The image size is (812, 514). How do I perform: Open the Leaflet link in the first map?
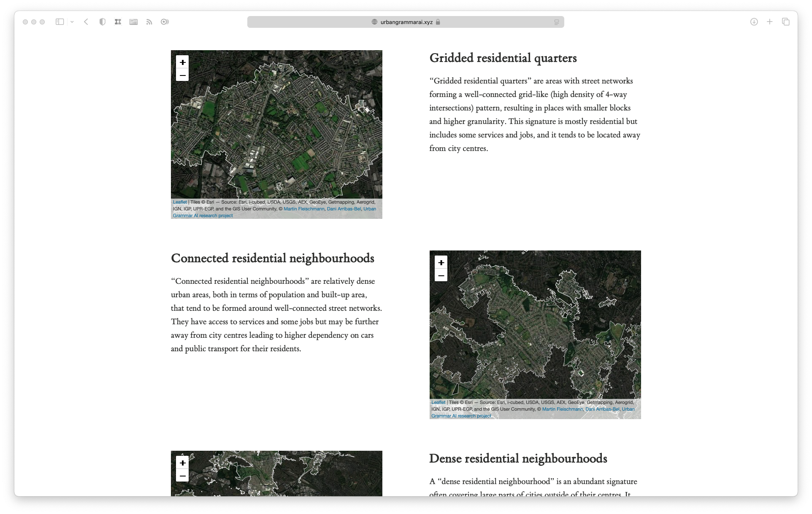point(180,202)
